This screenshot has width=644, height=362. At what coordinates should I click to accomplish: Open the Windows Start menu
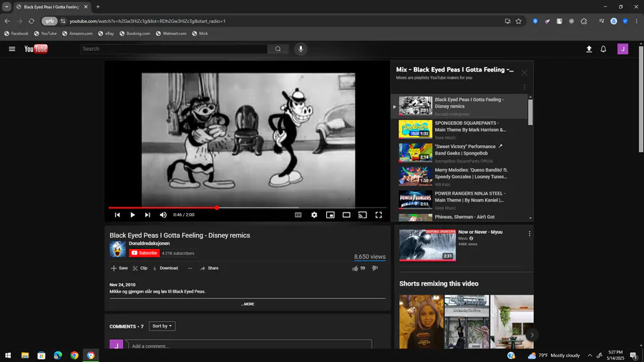coord(8,356)
